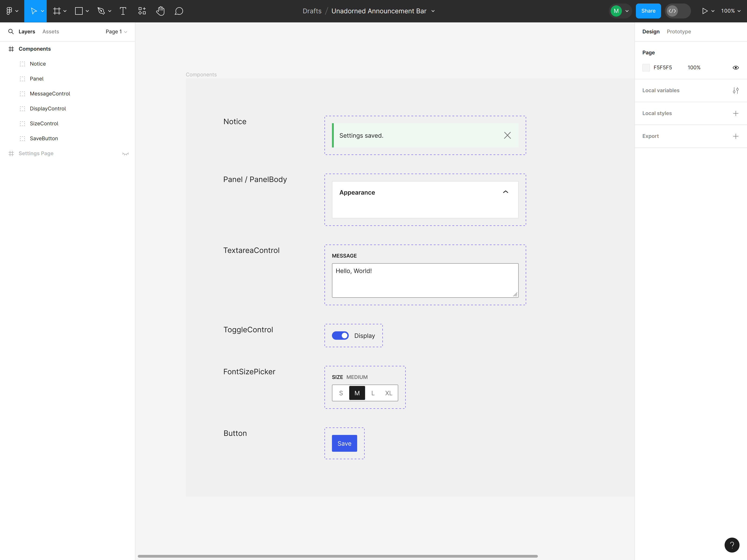Toggle Dev Mode switch
Screen dimensions: 747x560
pos(677,11)
